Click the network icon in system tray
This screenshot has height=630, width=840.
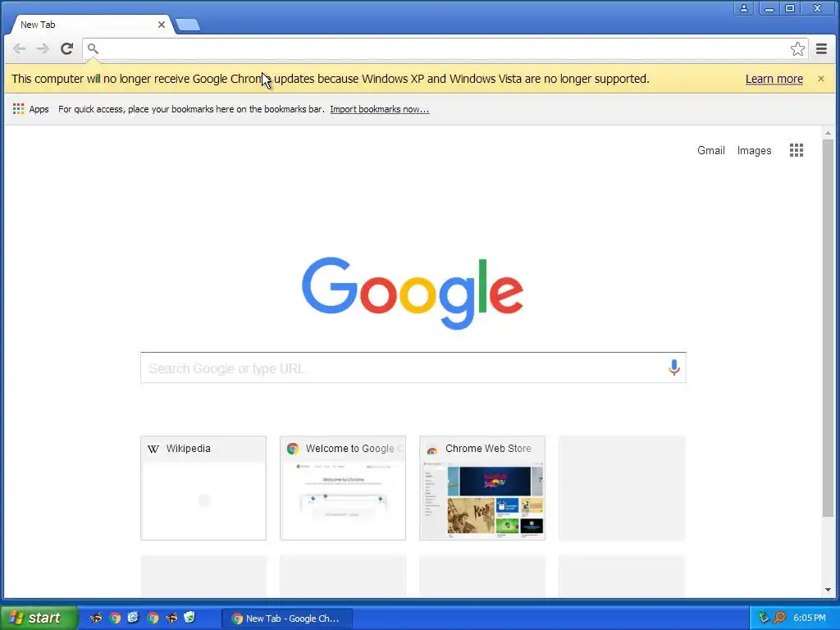(764, 618)
